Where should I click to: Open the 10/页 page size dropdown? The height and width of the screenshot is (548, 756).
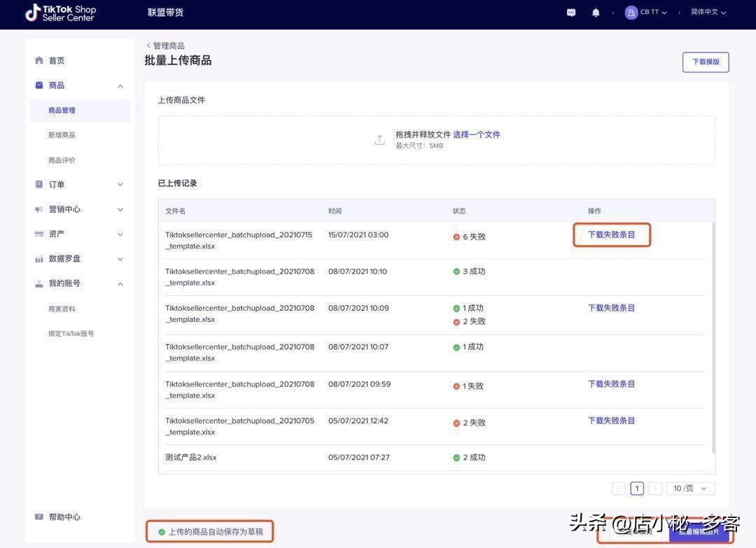tap(690, 489)
